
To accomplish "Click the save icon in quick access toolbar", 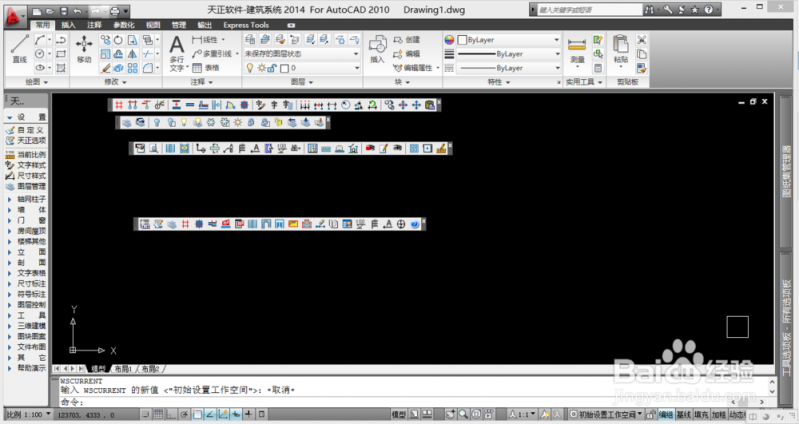I will pyautogui.click(x=63, y=11).
